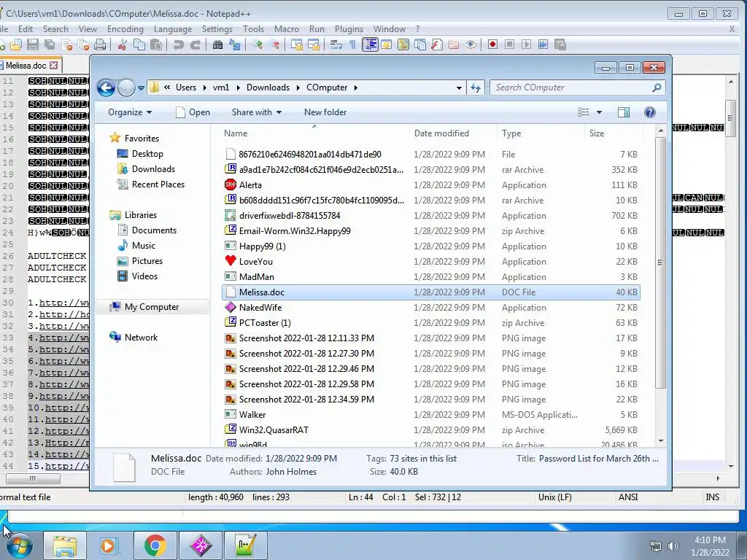Click the Zoom In icon in Notepad++

point(258,44)
